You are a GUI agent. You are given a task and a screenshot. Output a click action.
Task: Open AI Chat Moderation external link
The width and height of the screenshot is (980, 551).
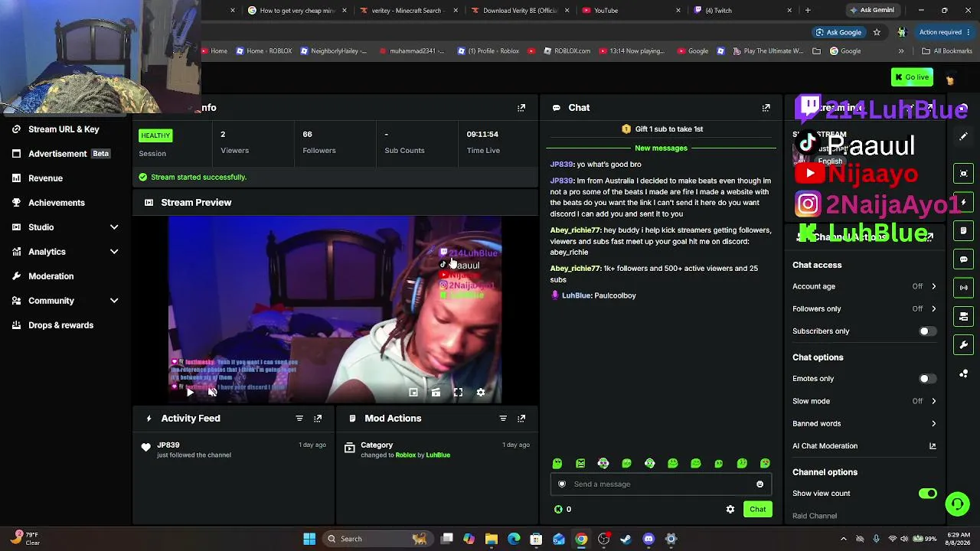point(933,446)
